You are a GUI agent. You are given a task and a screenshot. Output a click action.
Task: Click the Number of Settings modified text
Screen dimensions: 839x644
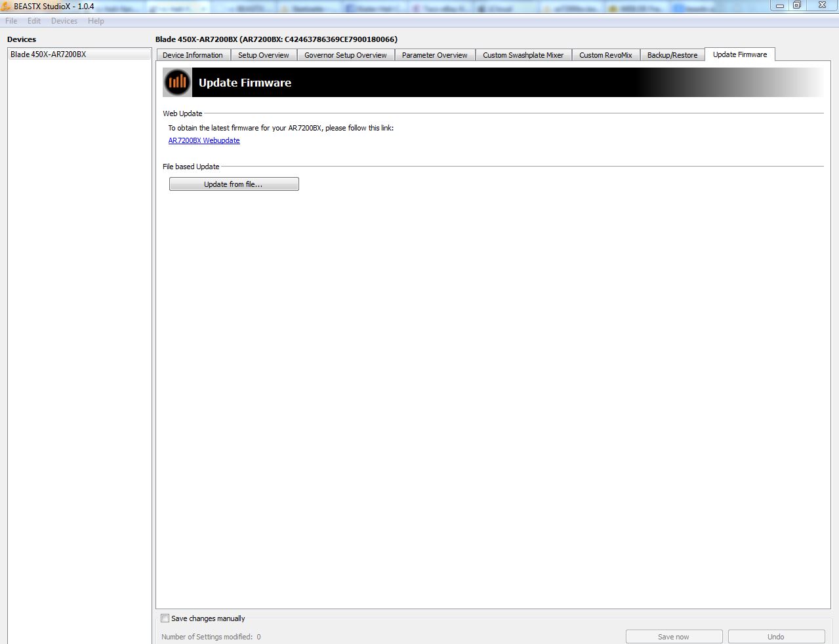[x=211, y=637]
